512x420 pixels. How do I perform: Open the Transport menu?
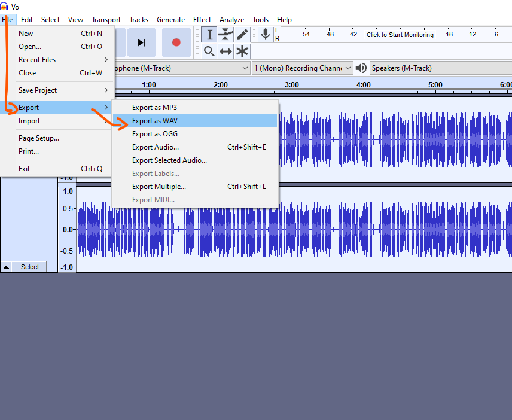[x=106, y=20]
